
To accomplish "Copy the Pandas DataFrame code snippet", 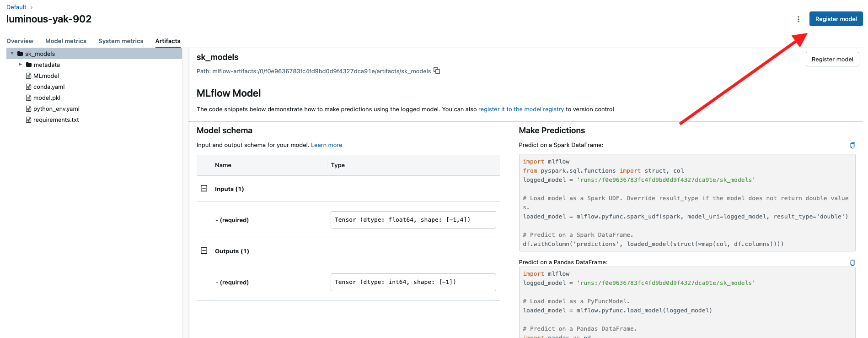I will point(852,262).
